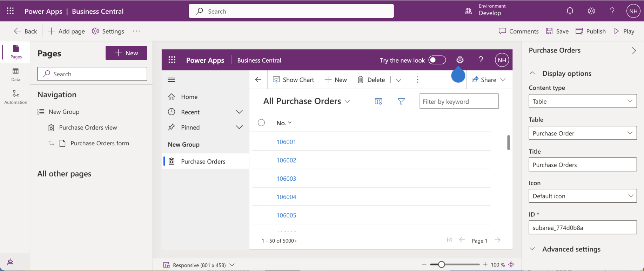Viewport: 644px width, 271px height.
Task: Open the Data panel in left rail
Action: (16, 74)
